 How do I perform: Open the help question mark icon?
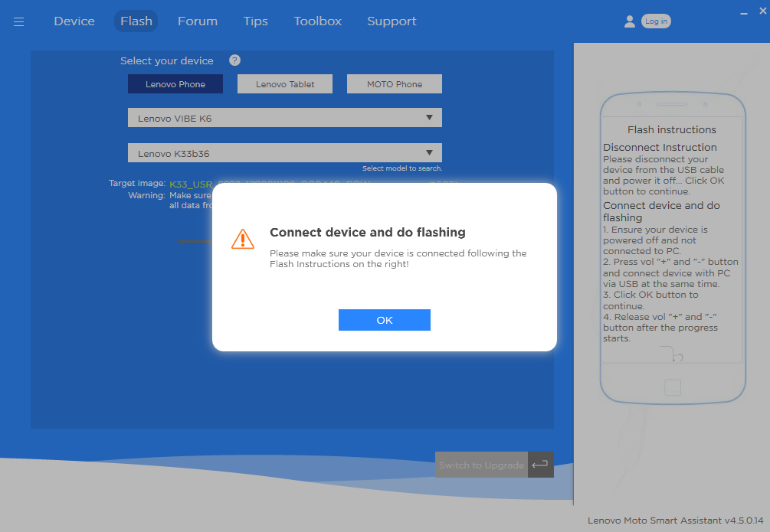[234, 60]
